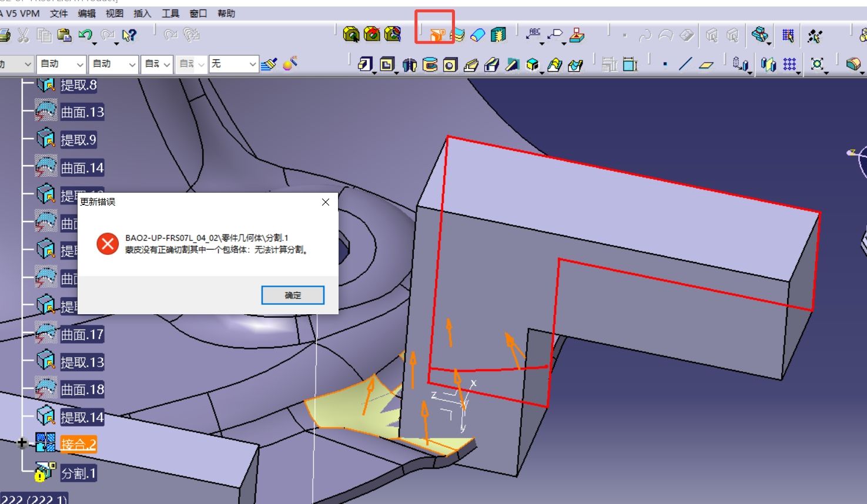The width and height of the screenshot is (867, 504).
Task: Click the Line creation icon
Action: (x=685, y=64)
